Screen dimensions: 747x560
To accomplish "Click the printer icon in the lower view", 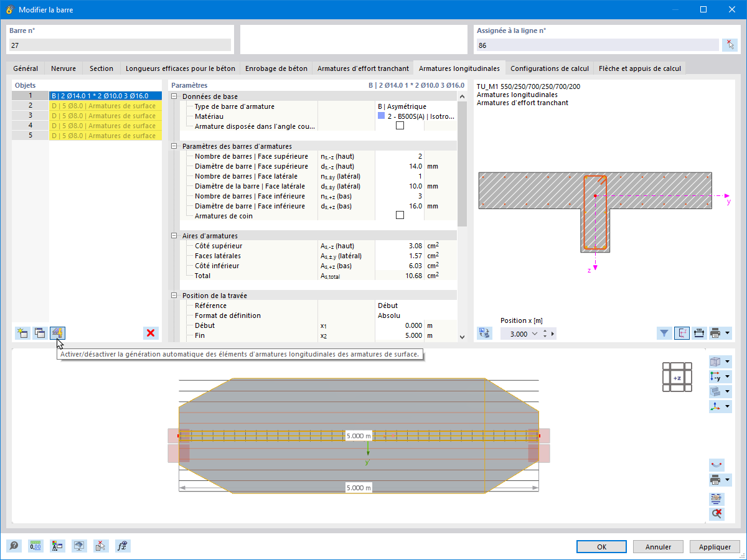I will [x=715, y=480].
